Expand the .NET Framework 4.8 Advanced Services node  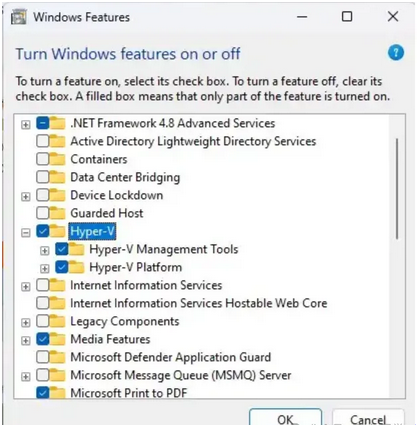pos(26,125)
